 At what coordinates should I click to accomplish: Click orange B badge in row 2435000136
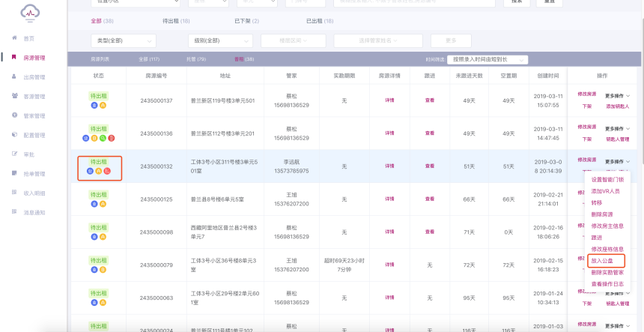click(94, 139)
